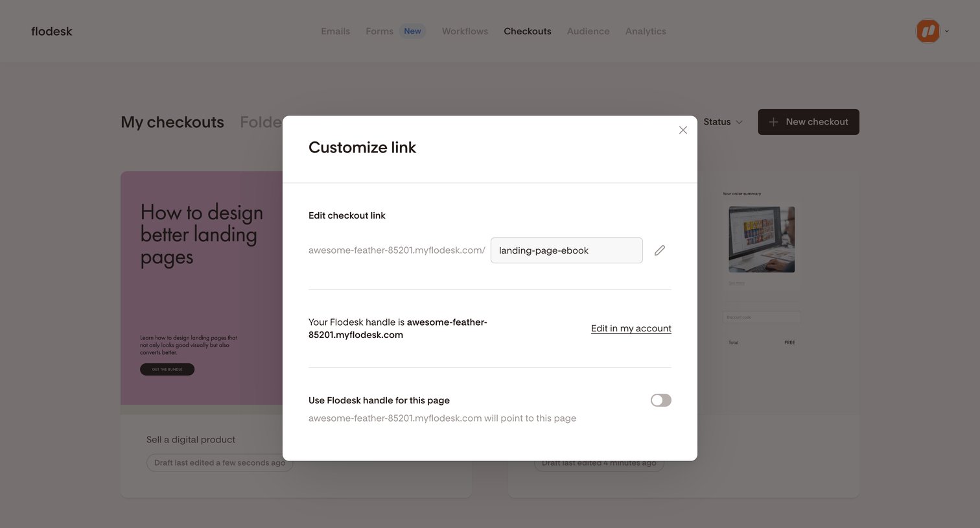Go to the Audience tab
The image size is (980, 528).
pyautogui.click(x=588, y=31)
